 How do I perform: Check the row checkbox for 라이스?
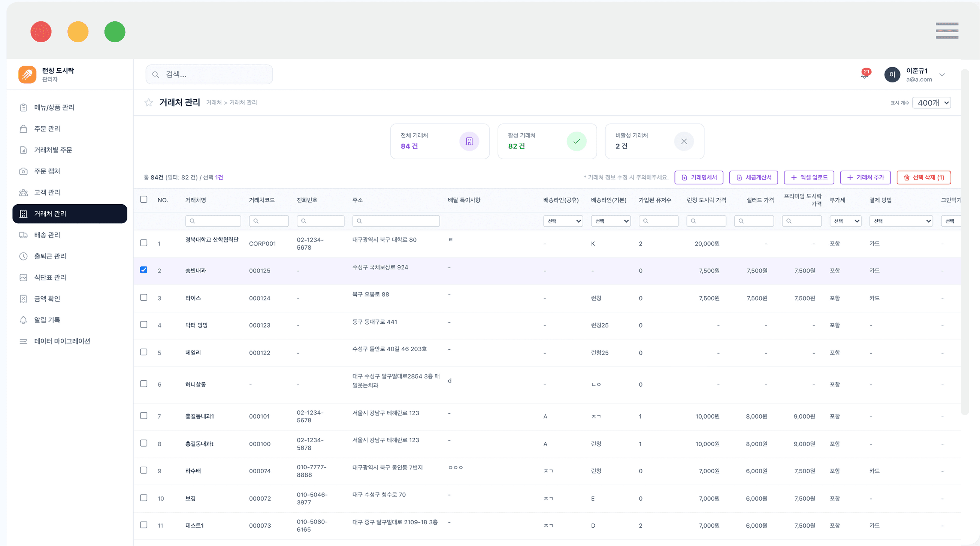point(143,297)
